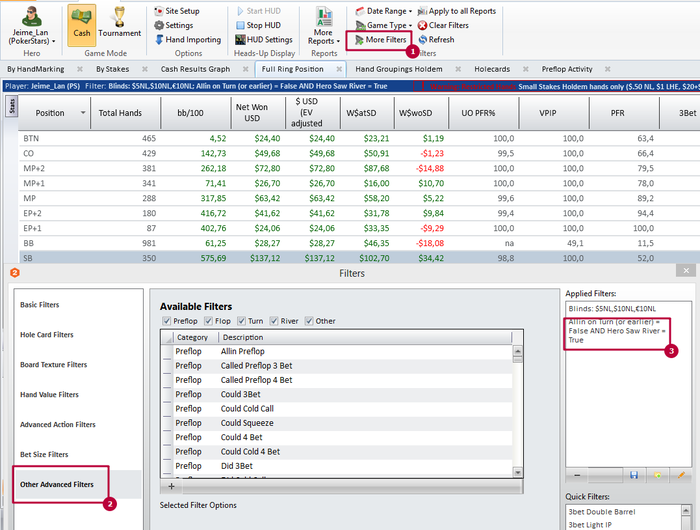This screenshot has width=700, height=530.
Task: Toggle Other filter checkbox
Action: (x=309, y=321)
